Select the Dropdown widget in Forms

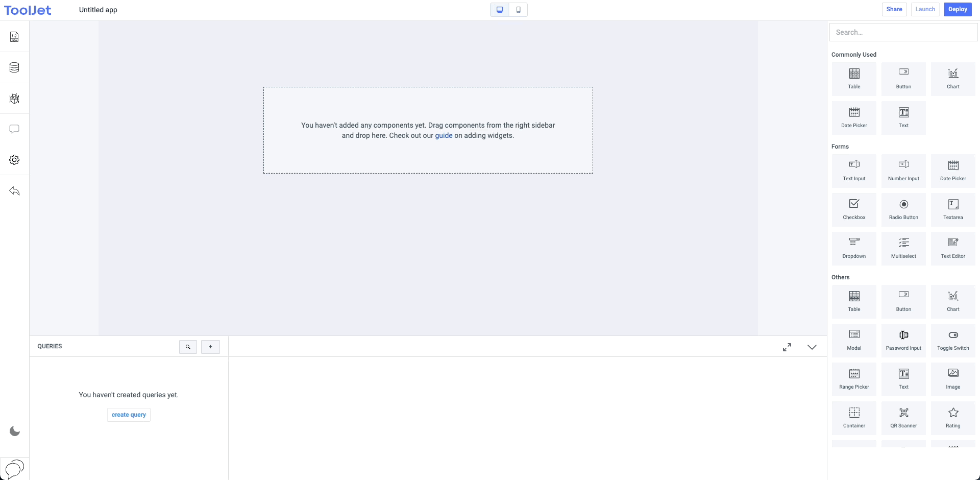click(854, 248)
